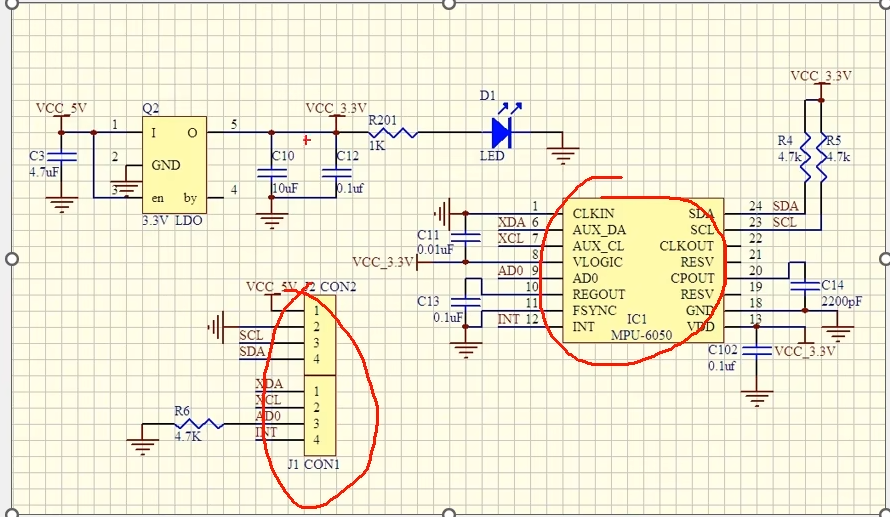Click the VCC_3.3V label beside C102

tap(805, 351)
